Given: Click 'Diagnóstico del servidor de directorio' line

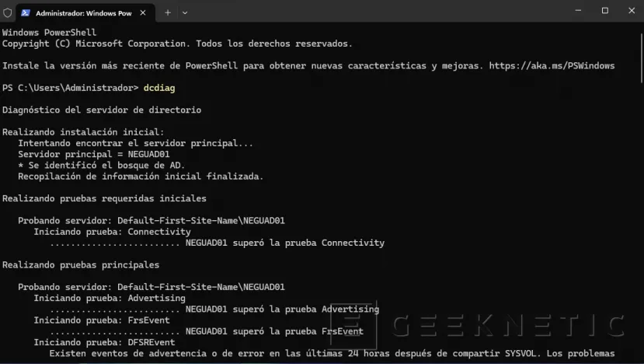Looking at the screenshot, I should click(x=102, y=110).
